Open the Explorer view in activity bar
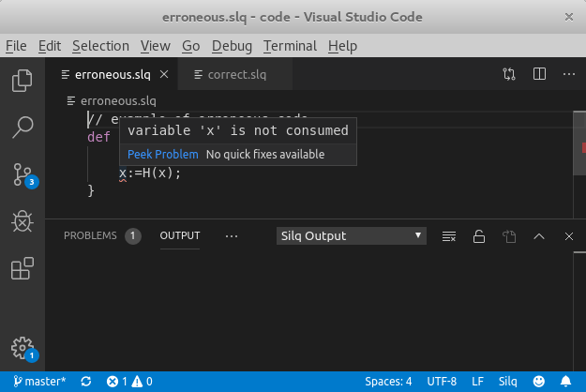 coord(22,81)
